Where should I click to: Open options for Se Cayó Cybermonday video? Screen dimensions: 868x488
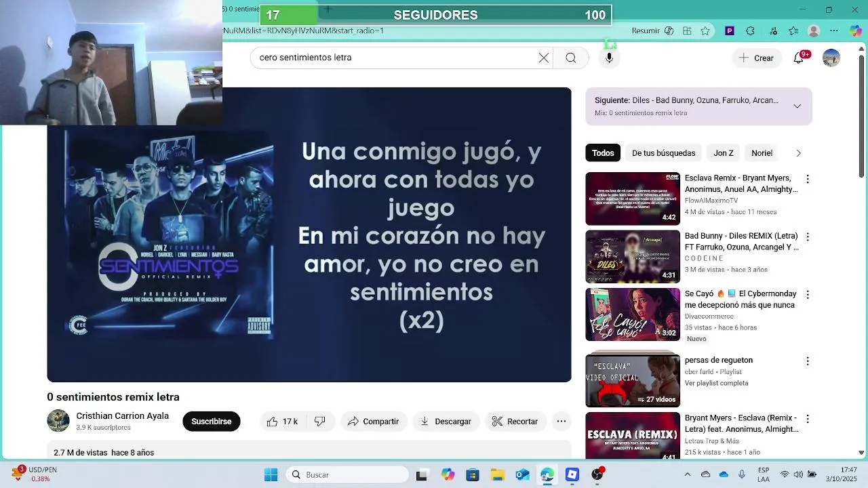coord(807,295)
